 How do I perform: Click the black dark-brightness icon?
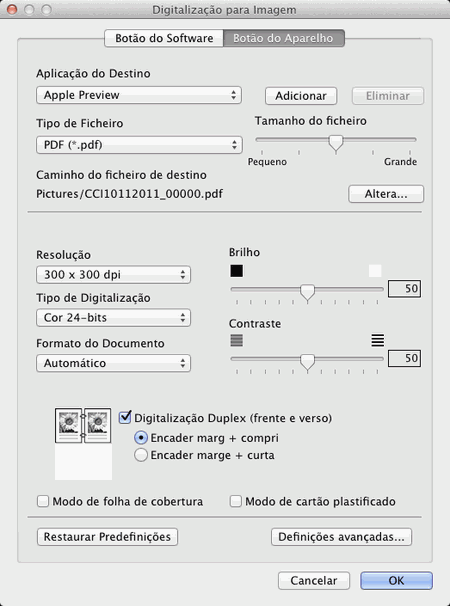click(x=237, y=271)
